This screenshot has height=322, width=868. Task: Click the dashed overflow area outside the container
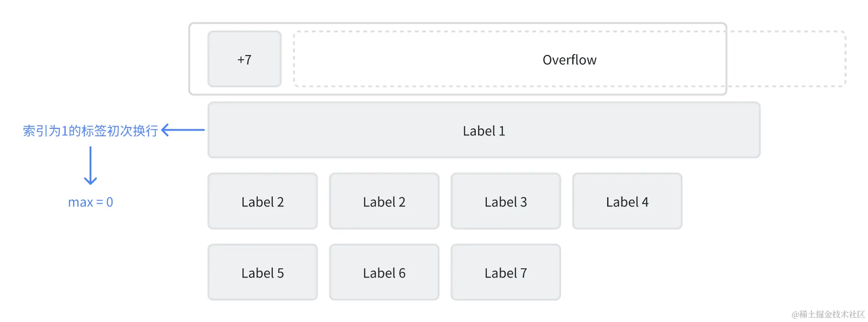click(x=786, y=59)
